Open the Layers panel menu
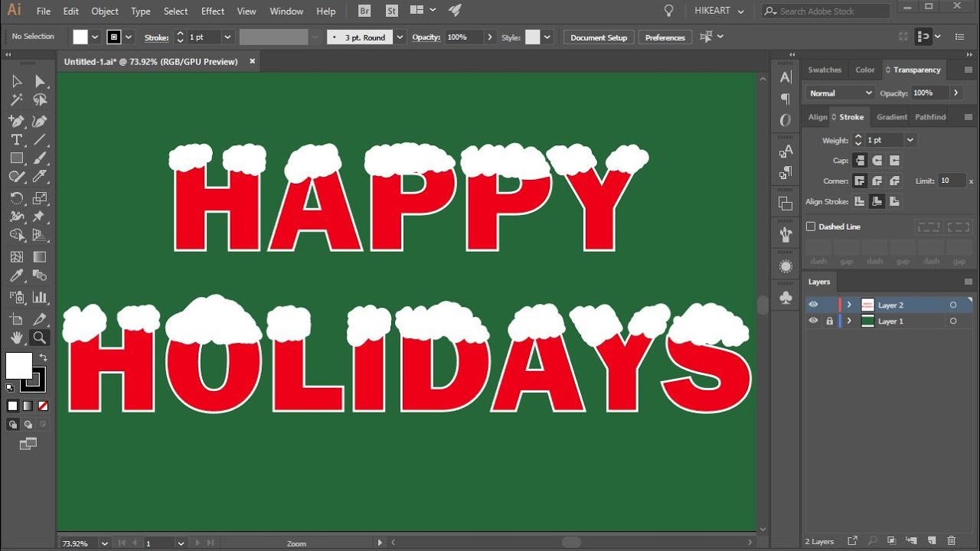 point(968,282)
